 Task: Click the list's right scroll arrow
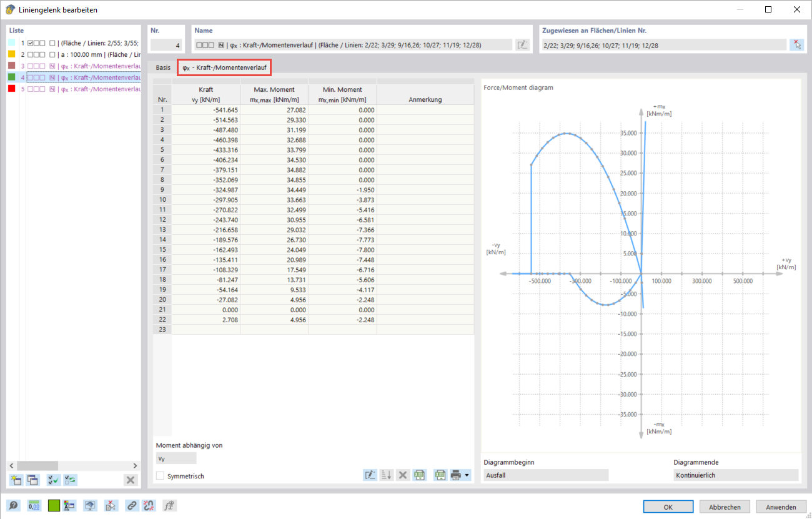136,466
